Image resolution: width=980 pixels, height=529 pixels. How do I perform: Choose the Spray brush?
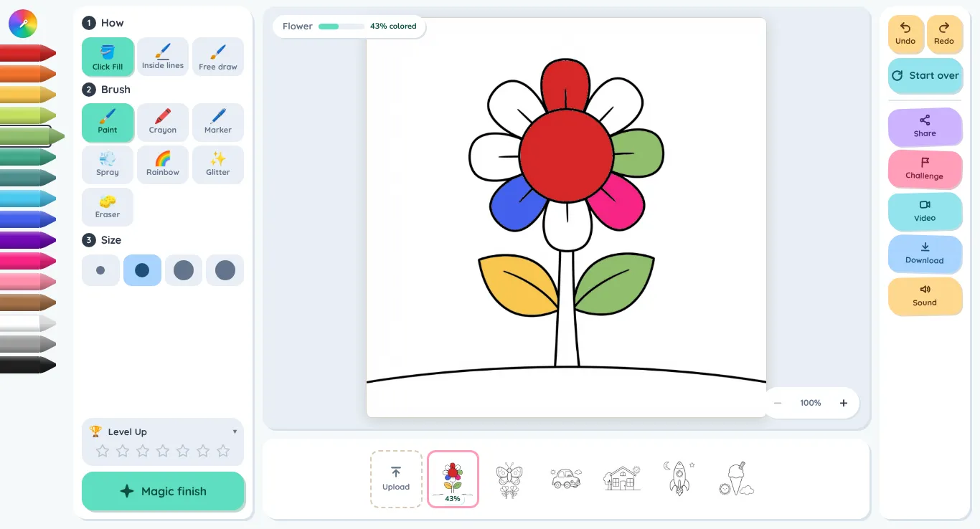[x=108, y=165]
